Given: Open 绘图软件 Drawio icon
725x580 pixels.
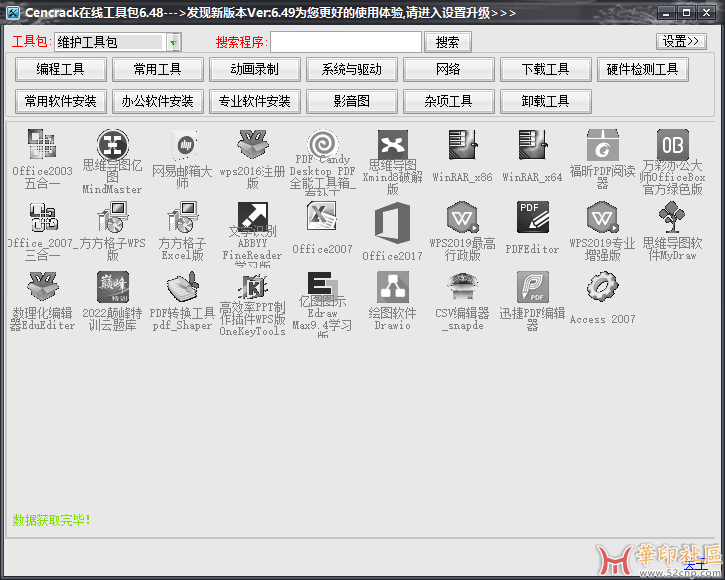Looking at the screenshot, I should [393, 287].
